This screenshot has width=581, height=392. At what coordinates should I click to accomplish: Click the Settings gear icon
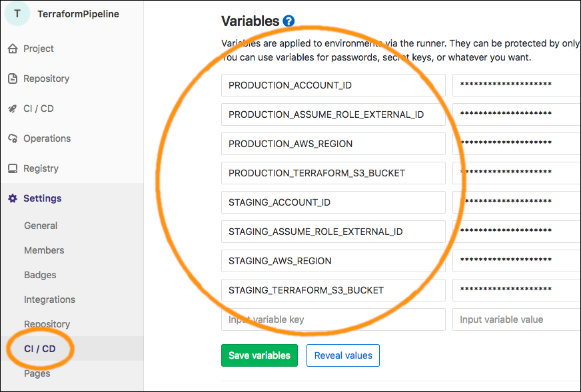(x=12, y=198)
